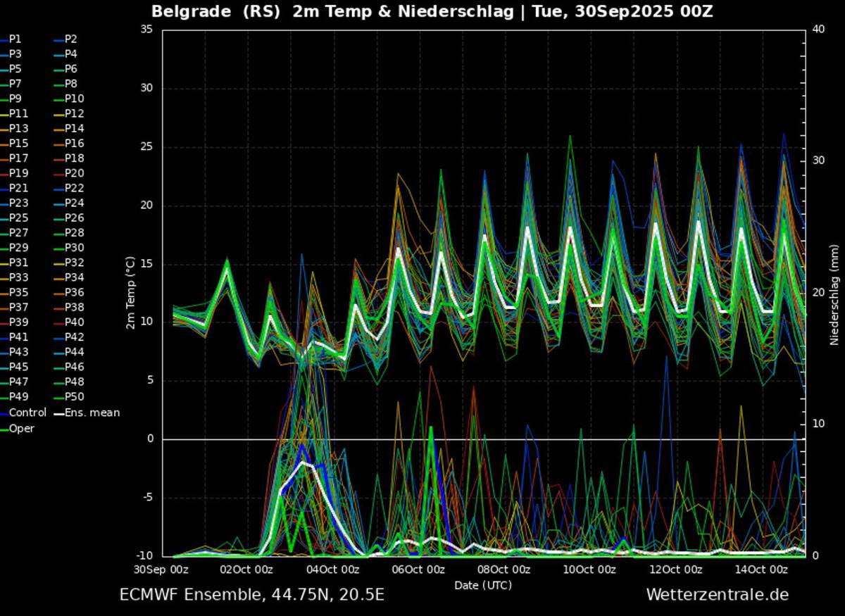Click the green color swatch beside P30
This screenshot has width=845, height=616.
point(60,247)
